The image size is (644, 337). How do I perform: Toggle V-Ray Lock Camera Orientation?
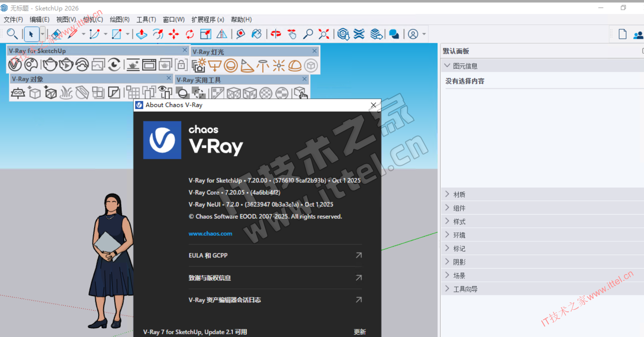181,65
